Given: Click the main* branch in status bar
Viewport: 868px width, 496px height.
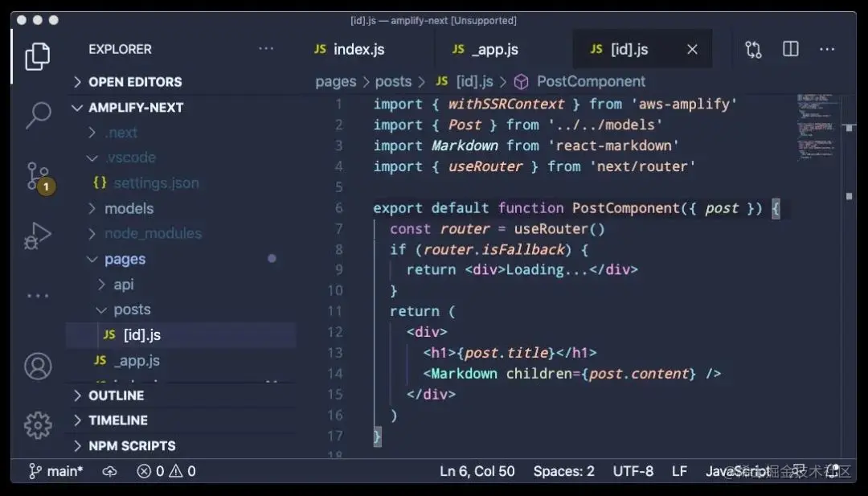Looking at the screenshot, I should [56, 471].
